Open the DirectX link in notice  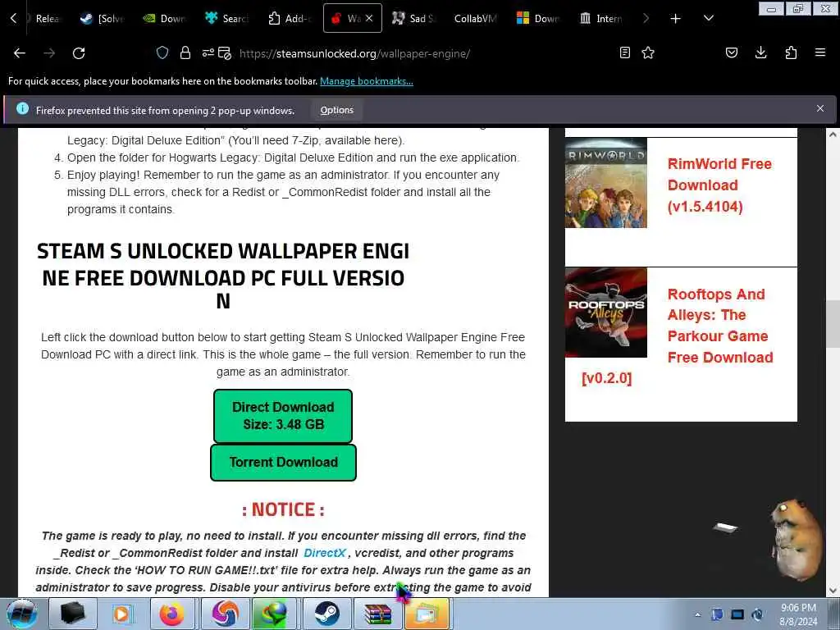pos(325,553)
